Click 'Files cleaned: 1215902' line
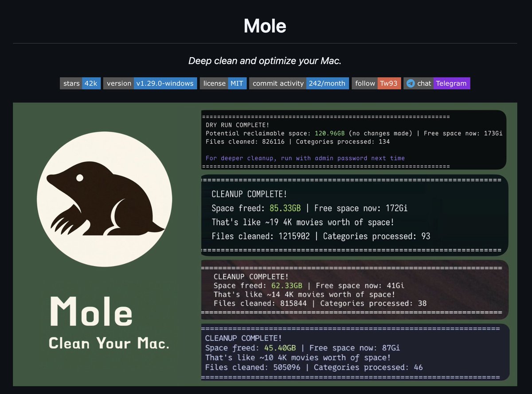Viewport: 532px width, 394px height. tap(321, 236)
